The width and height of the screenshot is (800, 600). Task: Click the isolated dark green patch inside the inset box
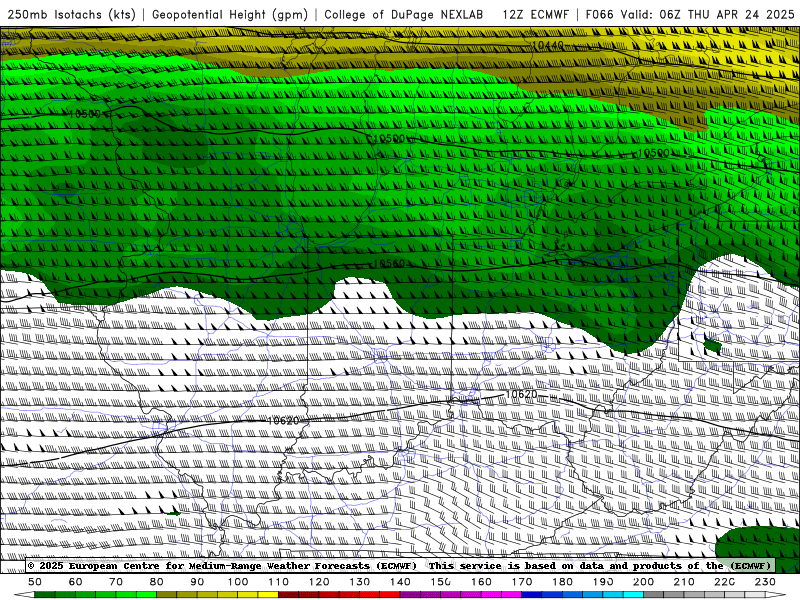712,347
